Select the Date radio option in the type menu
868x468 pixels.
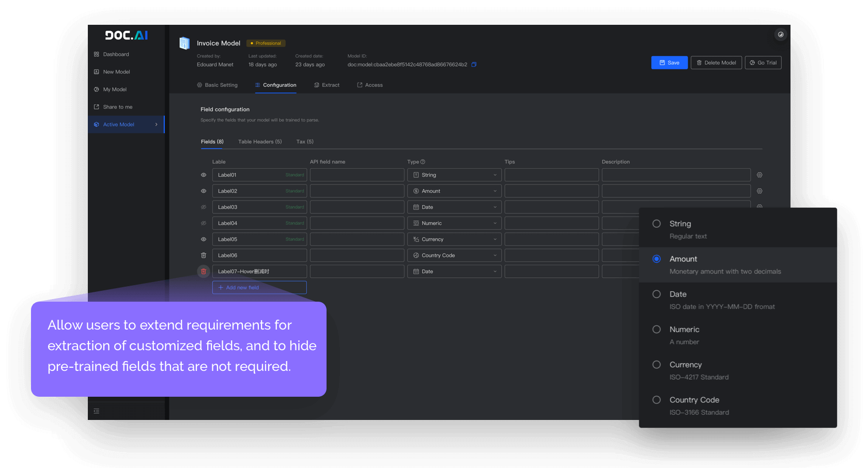click(657, 294)
